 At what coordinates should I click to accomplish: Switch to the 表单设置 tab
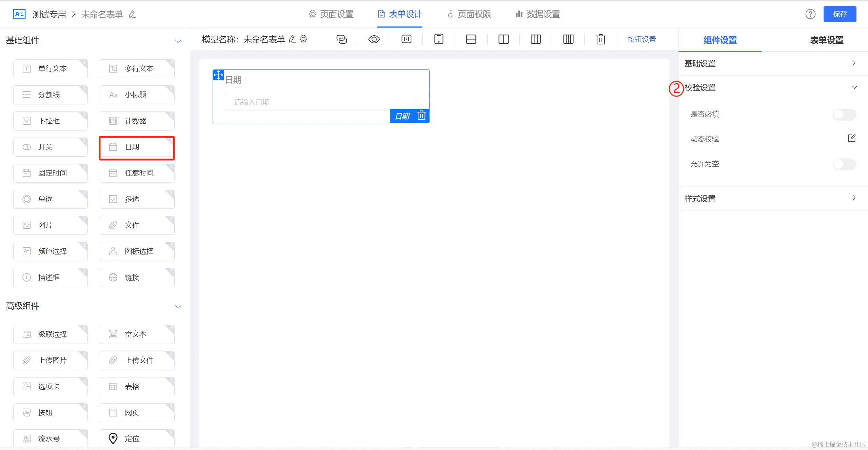[826, 40]
